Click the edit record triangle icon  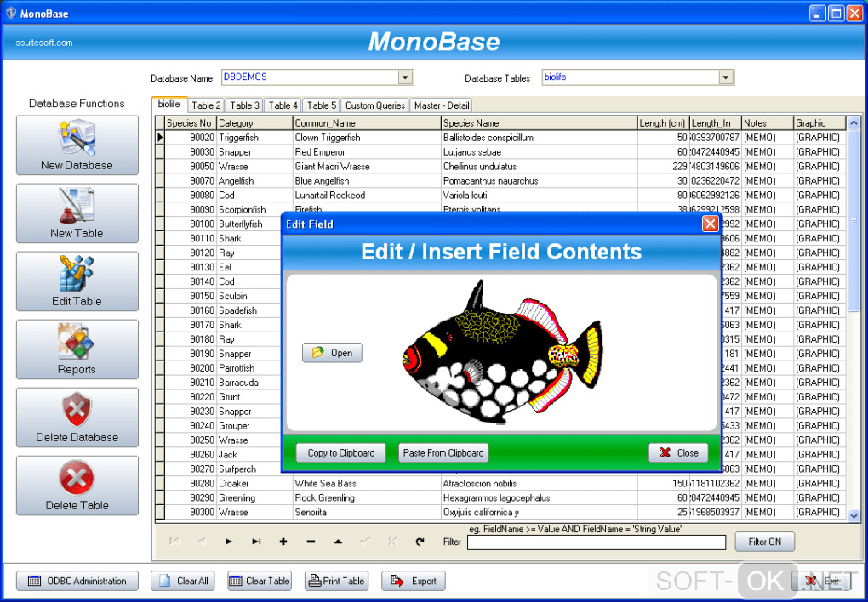coord(338,542)
